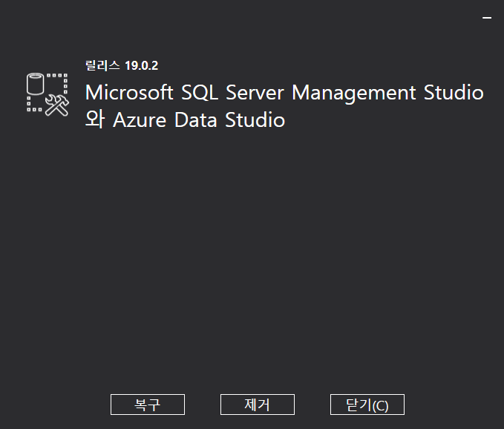Click the SQL Server database tools logo
Screen dimensions: 504x429
pyautogui.click(x=48, y=94)
